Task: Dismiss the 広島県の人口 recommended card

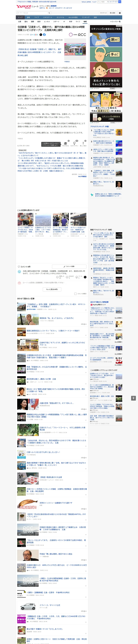Action: tap(50, 236)
